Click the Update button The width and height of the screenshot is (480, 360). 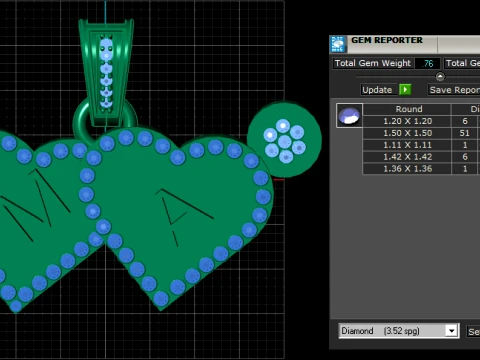pos(379,90)
